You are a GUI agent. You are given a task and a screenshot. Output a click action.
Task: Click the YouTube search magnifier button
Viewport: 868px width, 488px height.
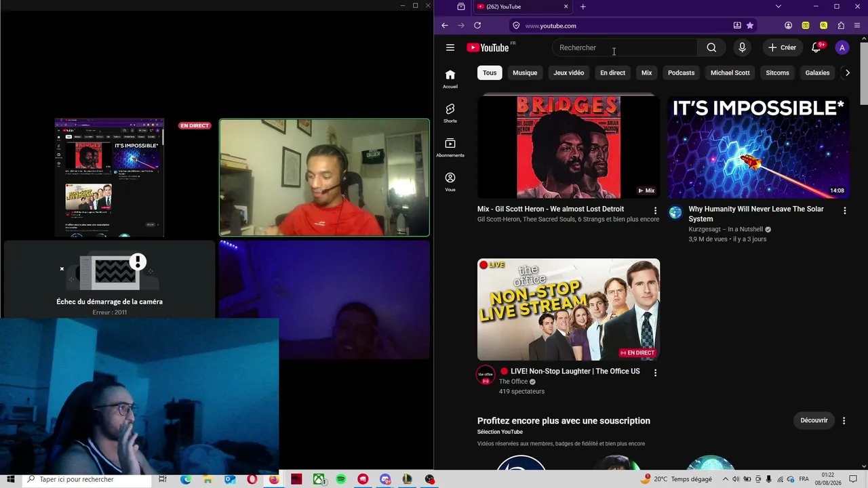click(711, 47)
